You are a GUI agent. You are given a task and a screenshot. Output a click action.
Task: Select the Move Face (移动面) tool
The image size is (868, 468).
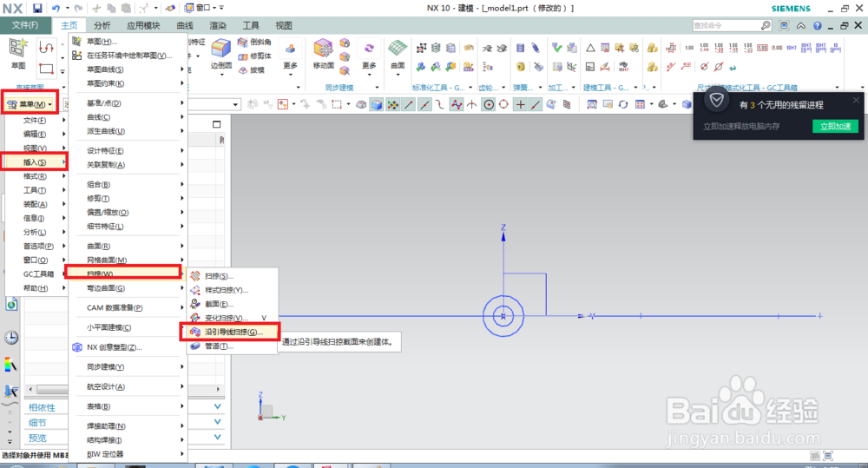pos(323,48)
